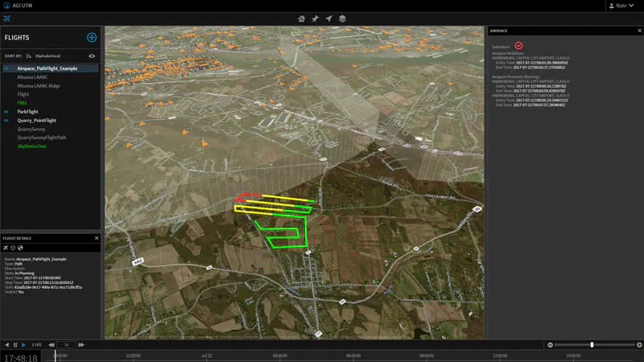
Task: Select the green FX61 flight
Action: (x=23, y=103)
